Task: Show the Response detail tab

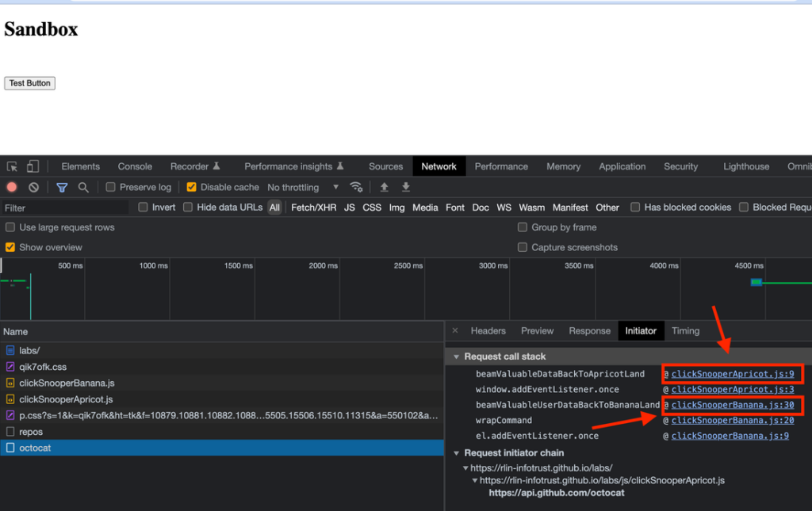Action: pyautogui.click(x=589, y=331)
